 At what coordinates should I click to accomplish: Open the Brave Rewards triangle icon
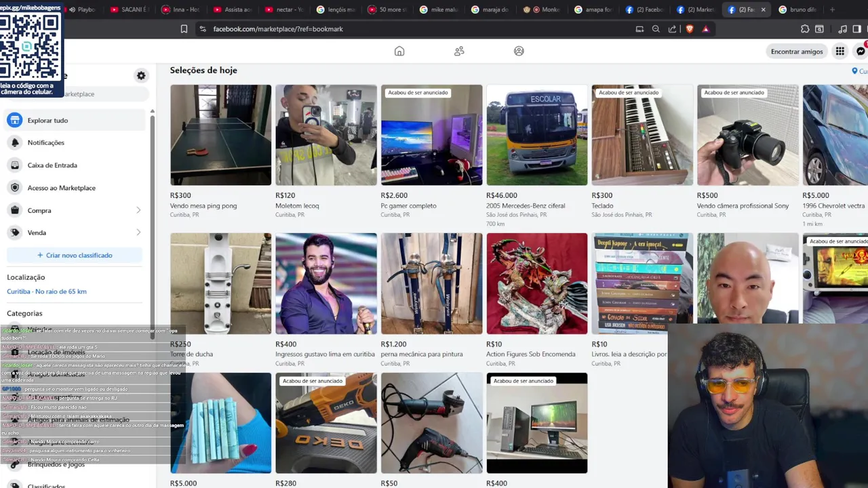click(x=706, y=29)
